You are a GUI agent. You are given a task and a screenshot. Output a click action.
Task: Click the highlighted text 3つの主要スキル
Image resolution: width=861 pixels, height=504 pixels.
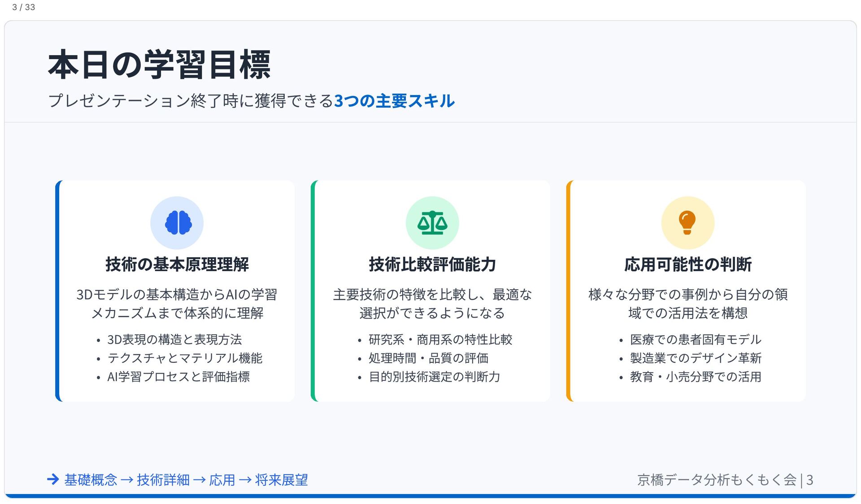[x=395, y=101]
